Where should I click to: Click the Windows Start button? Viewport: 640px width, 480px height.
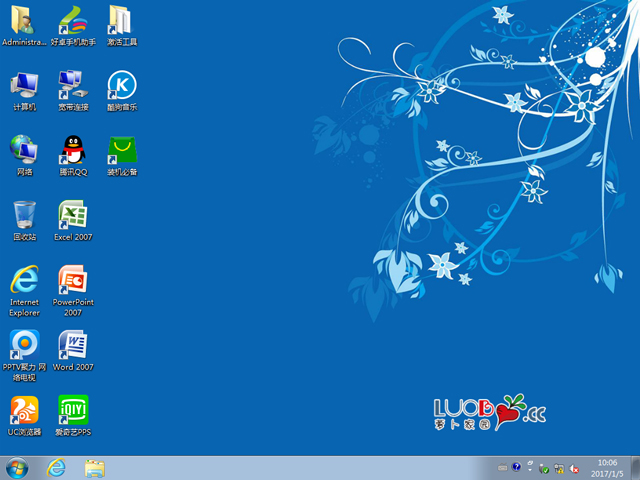[x=17, y=467]
